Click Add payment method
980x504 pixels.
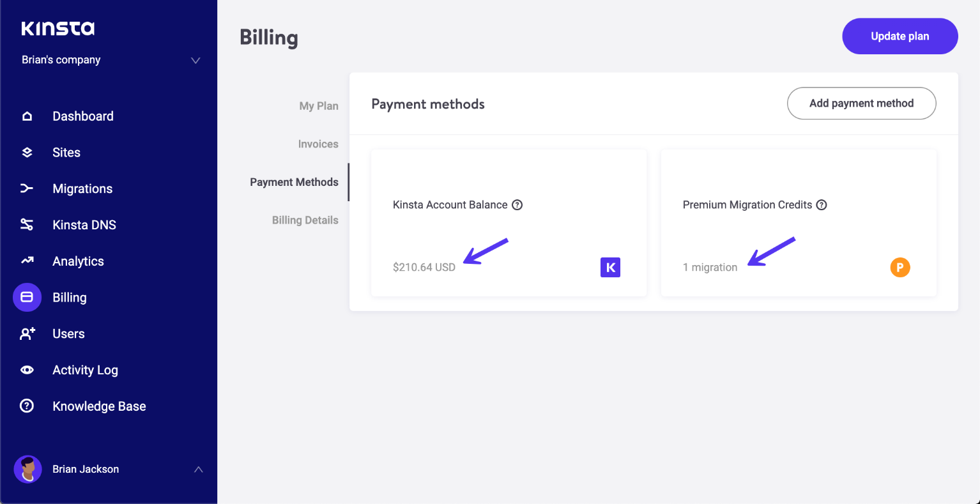[x=861, y=103]
